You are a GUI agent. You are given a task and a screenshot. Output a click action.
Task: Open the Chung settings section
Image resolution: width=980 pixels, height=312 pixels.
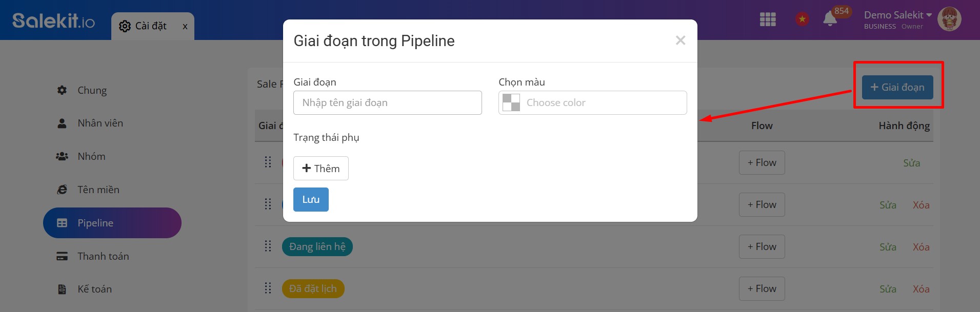point(62,90)
